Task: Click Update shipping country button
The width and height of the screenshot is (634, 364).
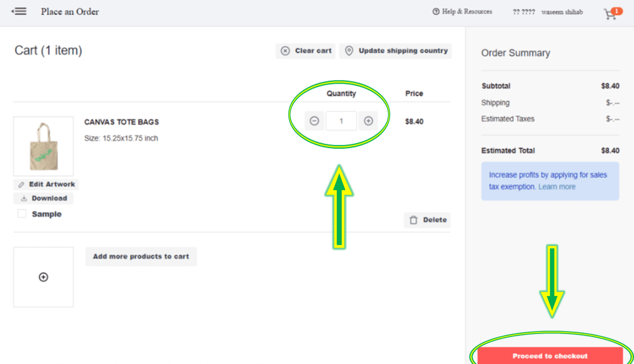Action: pos(396,51)
